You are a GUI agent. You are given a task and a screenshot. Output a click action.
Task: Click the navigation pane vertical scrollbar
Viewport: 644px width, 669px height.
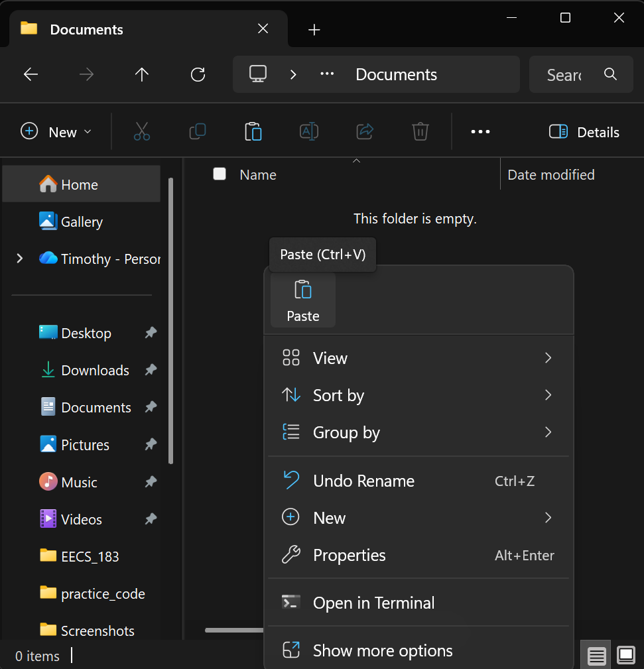point(171,321)
